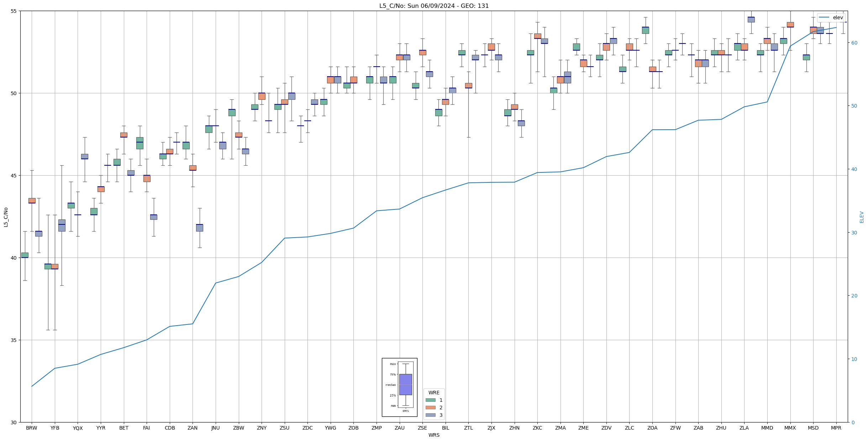The image size is (868, 441).
Task: Click the 60 tick on right axis
Action: tap(854, 43)
